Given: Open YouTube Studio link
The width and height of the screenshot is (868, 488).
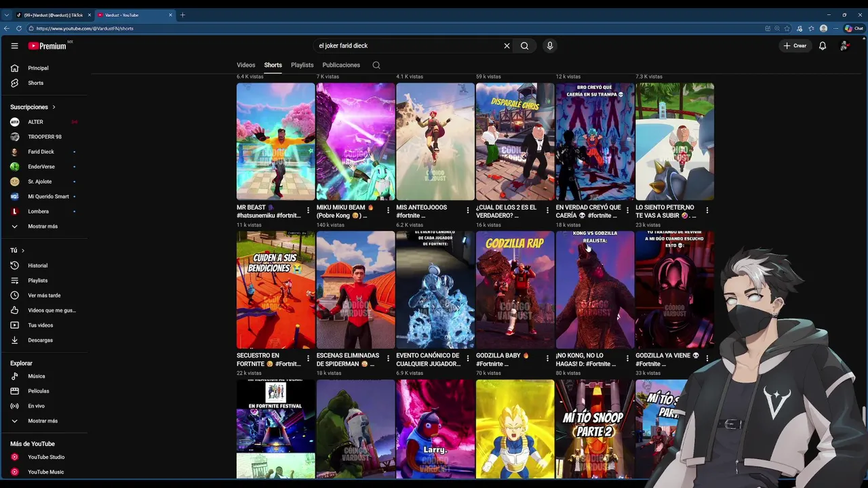Looking at the screenshot, I should point(43,457).
